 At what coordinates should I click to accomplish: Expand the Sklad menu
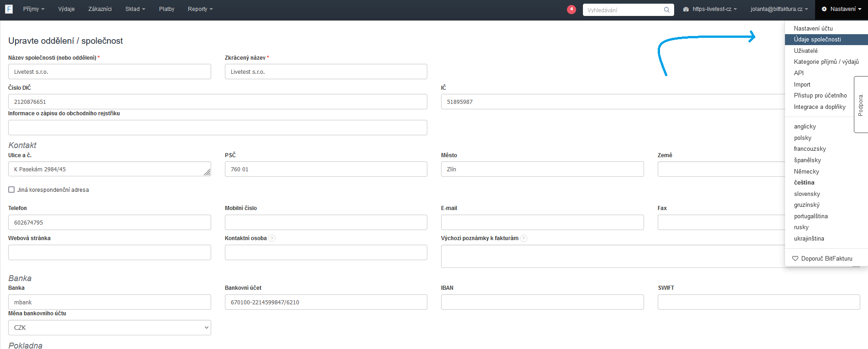click(x=135, y=9)
